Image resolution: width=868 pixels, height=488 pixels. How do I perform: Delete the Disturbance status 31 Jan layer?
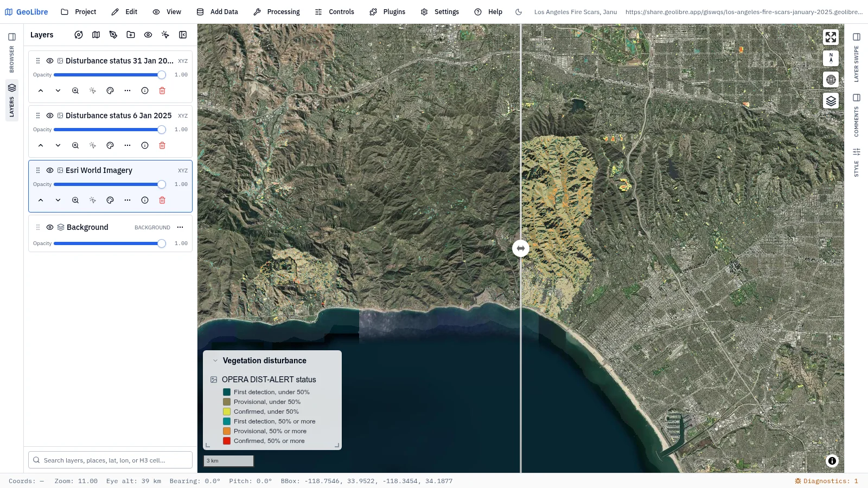(x=162, y=91)
